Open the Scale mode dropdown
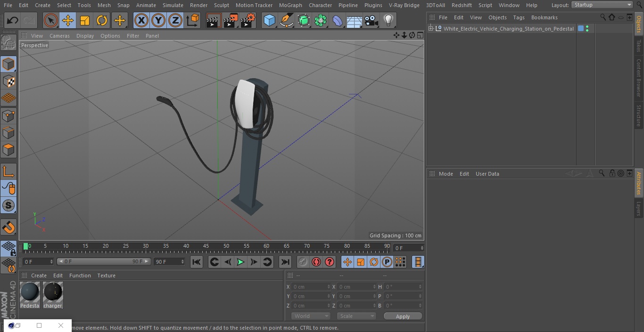644x332 pixels. 356,316
